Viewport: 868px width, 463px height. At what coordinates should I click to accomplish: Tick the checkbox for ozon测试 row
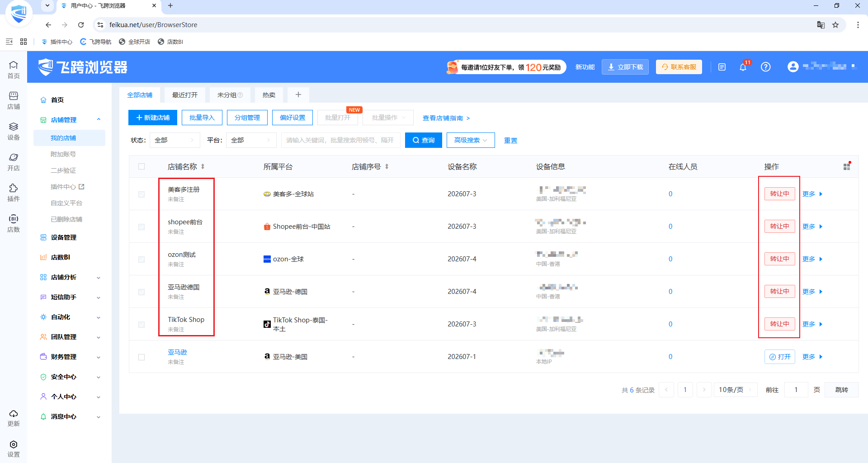[142, 259]
